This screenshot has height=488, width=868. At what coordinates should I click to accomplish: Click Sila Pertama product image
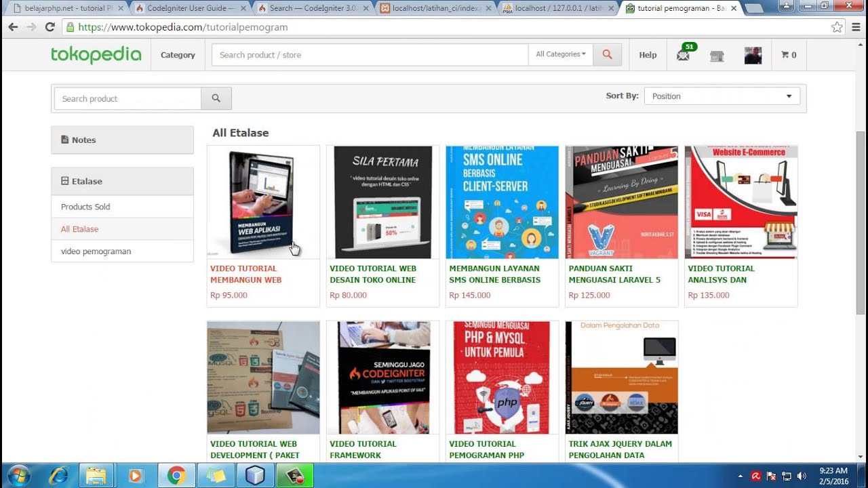(x=382, y=202)
